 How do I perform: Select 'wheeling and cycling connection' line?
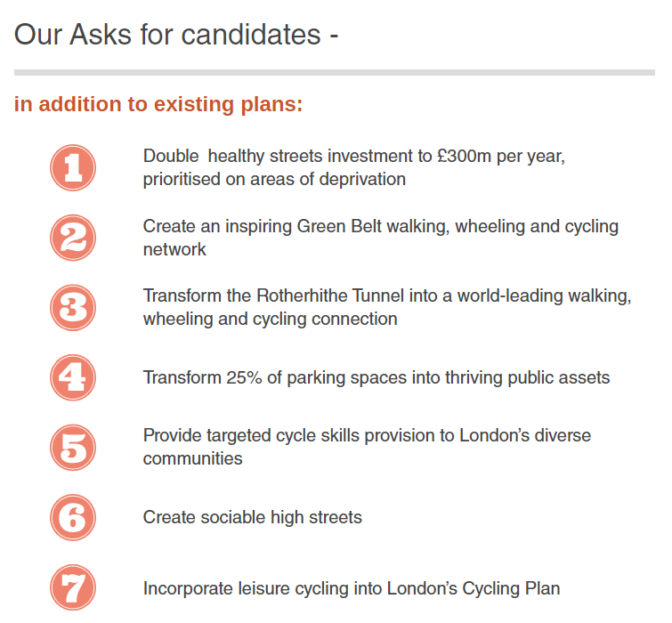270,319
